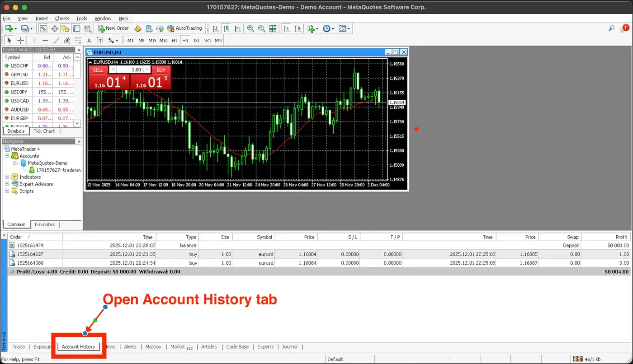Switch chart to line chart mode
633x364 pixels.
pyautogui.click(x=237, y=28)
